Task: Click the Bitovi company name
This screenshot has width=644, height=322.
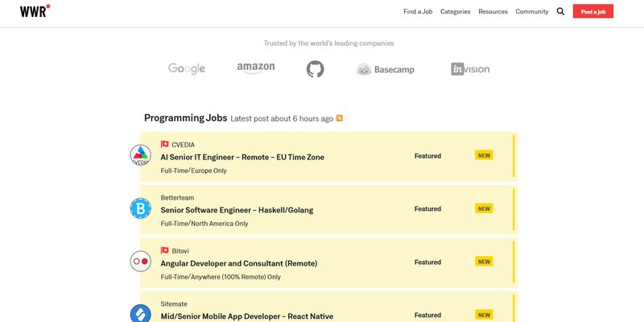Action: click(x=180, y=251)
